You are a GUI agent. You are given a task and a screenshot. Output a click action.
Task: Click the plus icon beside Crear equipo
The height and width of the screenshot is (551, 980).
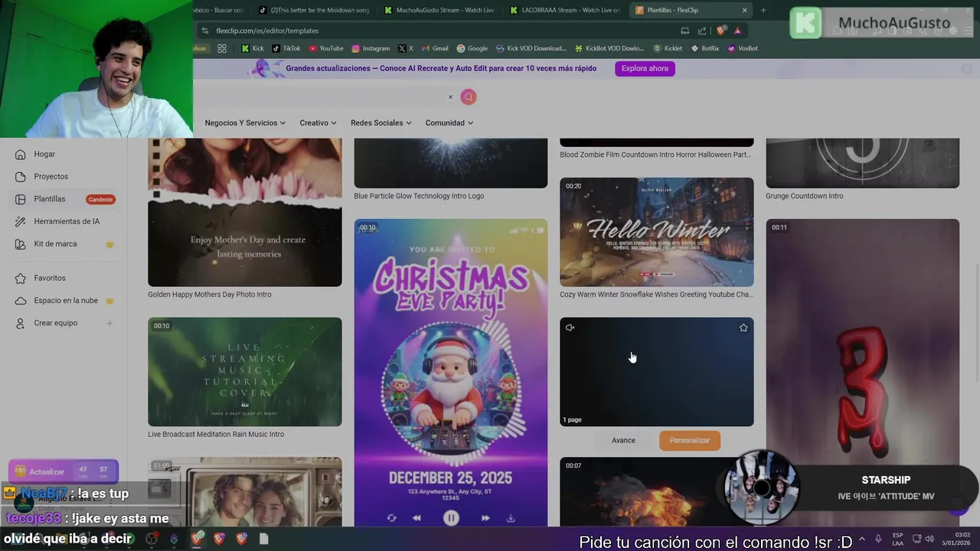pyautogui.click(x=109, y=323)
